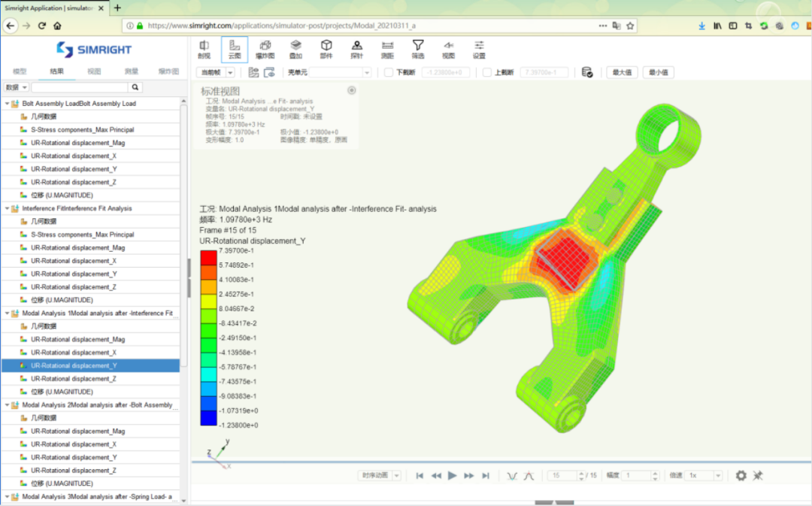Enable the 下截断 lower cutoff checkbox
Image resolution: width=812 pixels, height=506 pixels.
coord(389,72)
